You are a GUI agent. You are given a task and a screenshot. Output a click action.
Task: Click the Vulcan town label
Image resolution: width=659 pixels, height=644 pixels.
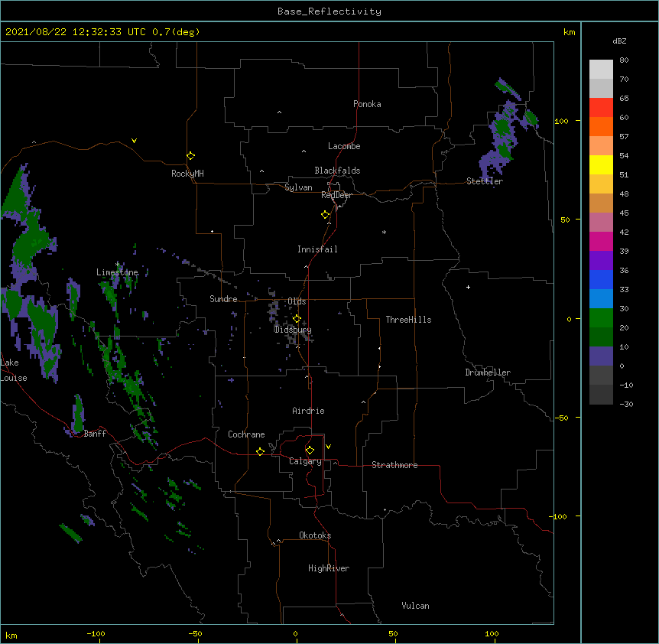(x=415, y=606)
